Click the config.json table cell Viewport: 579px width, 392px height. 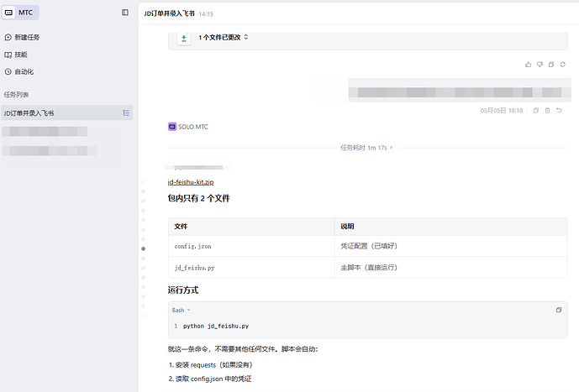coord(251,246)
